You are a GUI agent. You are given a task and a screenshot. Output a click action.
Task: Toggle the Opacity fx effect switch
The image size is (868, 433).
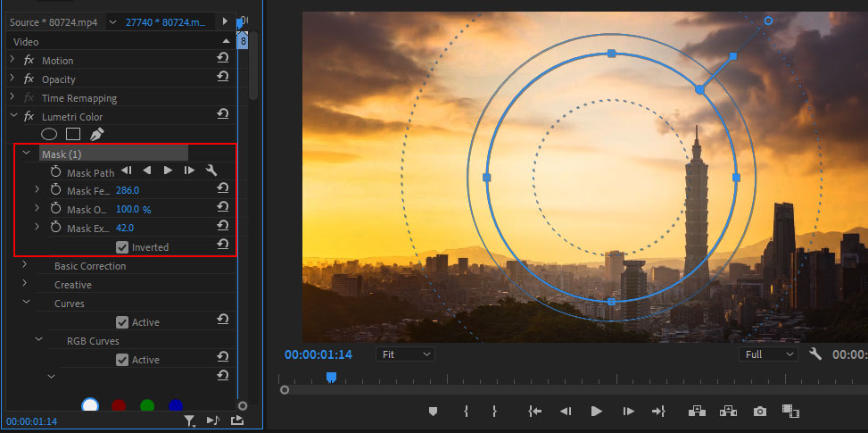(29, 79)
